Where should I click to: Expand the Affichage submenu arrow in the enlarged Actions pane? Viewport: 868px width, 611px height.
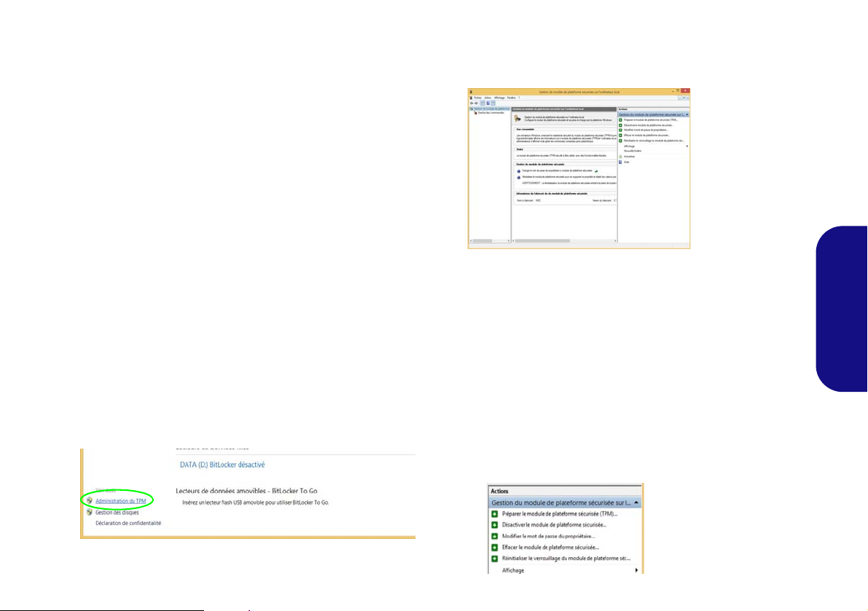pos(636,570)
